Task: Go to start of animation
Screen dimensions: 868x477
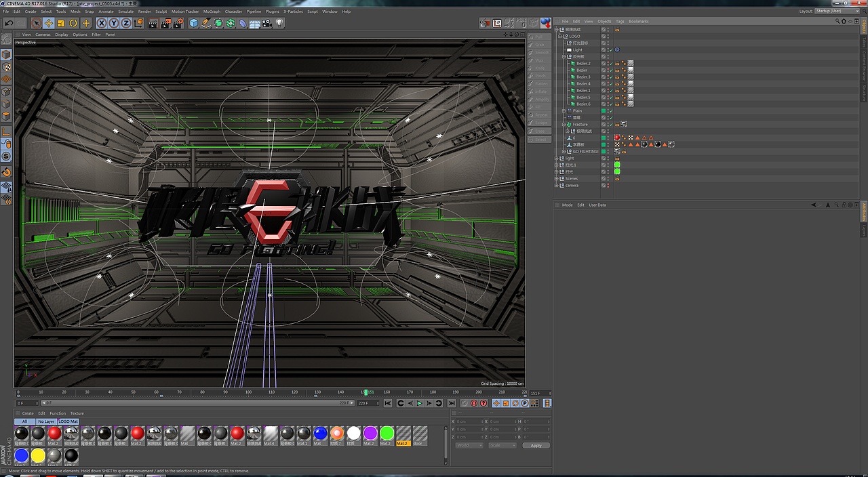Action: 388,403
